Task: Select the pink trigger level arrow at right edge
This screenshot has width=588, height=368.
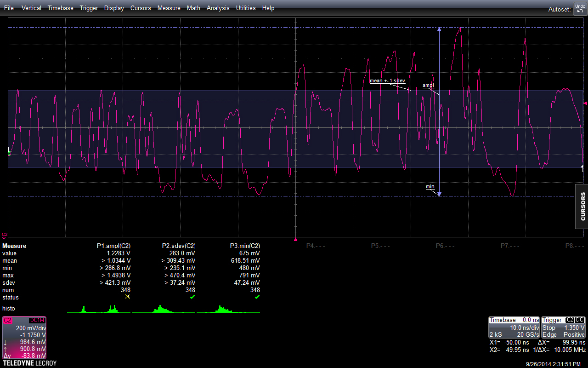Action: pos(585,103)
